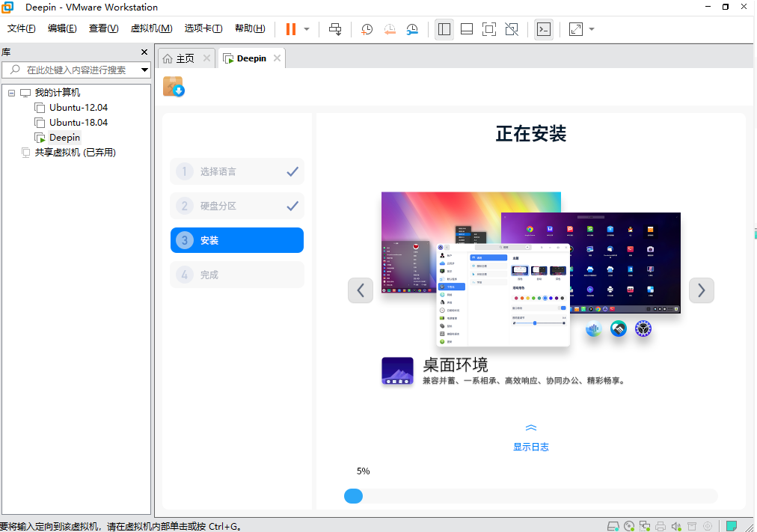Click the desktop environment slideshow image
Screen dimensions: 757x532
531,269
